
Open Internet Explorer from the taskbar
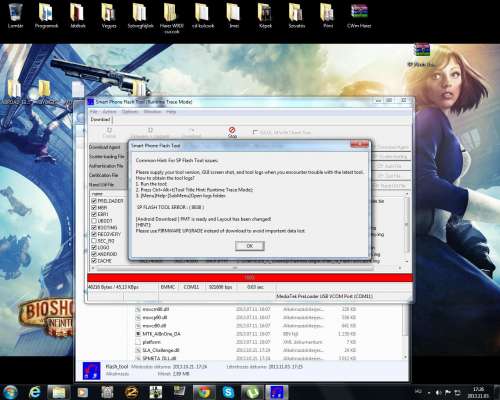pos(34,392)
